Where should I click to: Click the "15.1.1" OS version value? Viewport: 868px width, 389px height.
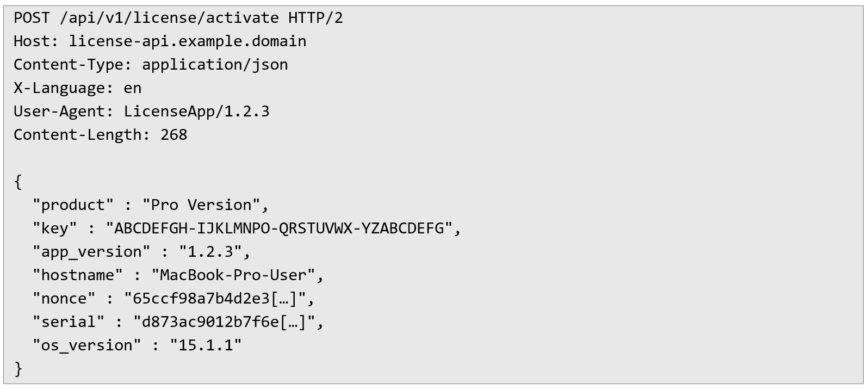[x=206, y=345]
